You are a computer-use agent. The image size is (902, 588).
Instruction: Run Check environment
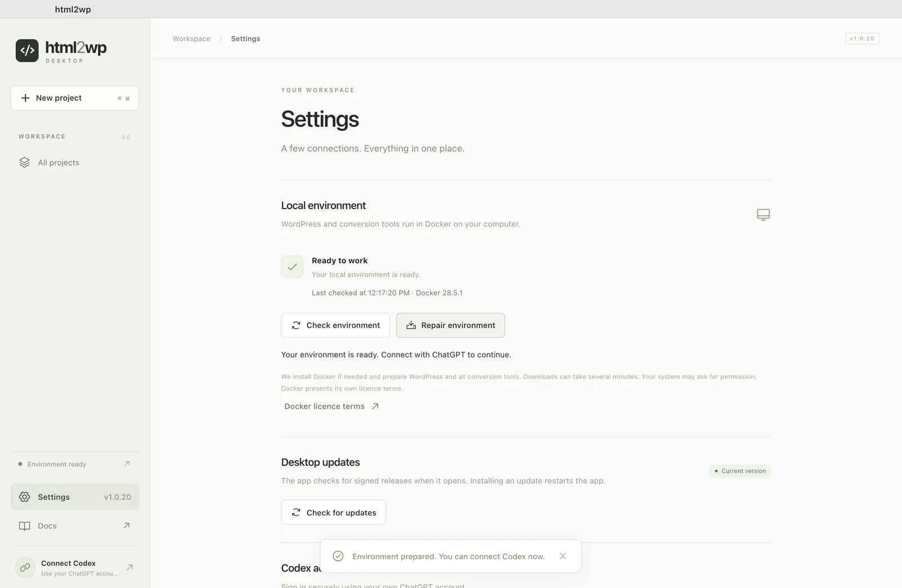[x=335, y=325]
